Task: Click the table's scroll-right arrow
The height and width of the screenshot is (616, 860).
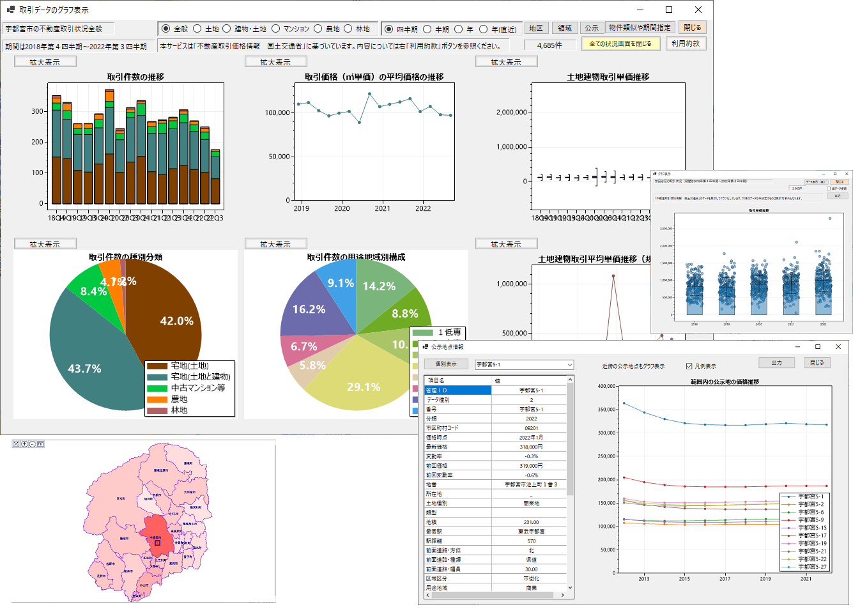Action: click(562, 595)
